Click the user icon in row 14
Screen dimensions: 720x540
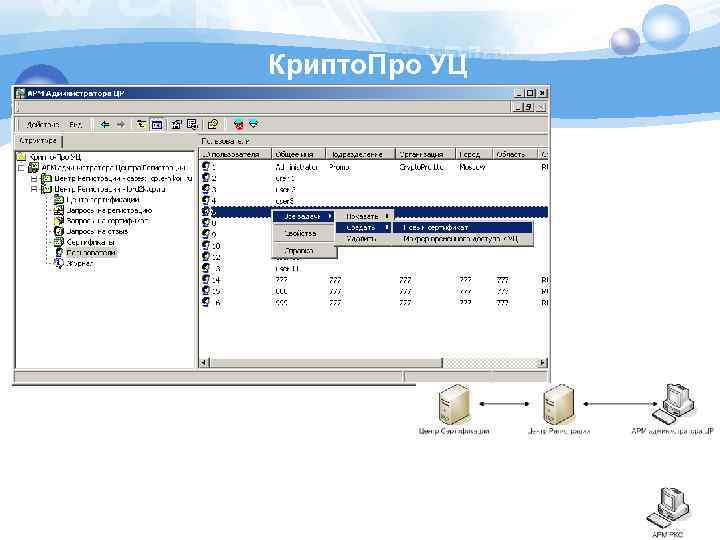[x=206, y=279]
